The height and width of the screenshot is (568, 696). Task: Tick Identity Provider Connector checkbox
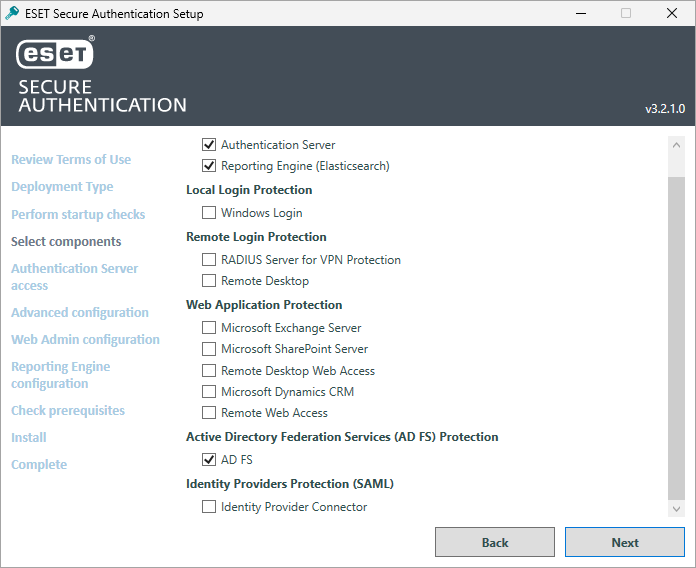pos(209,507)
